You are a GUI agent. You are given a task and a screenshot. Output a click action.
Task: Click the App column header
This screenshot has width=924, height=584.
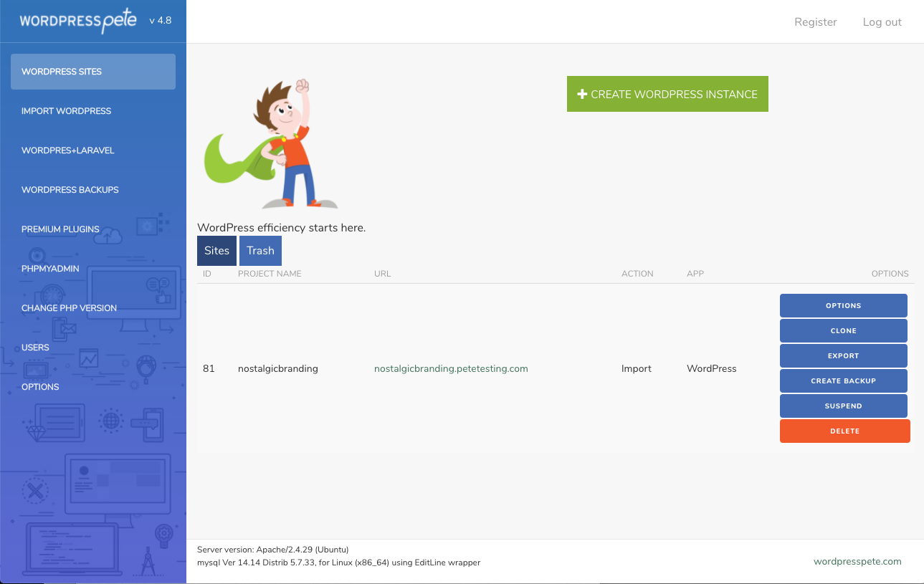(x=695, y=274)
